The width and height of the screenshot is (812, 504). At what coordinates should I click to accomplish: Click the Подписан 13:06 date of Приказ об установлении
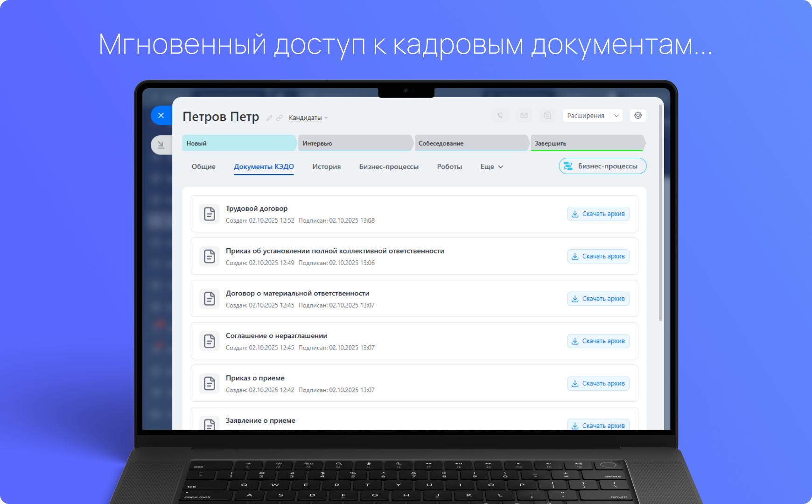pyautogui.click(x=336, y=263)
